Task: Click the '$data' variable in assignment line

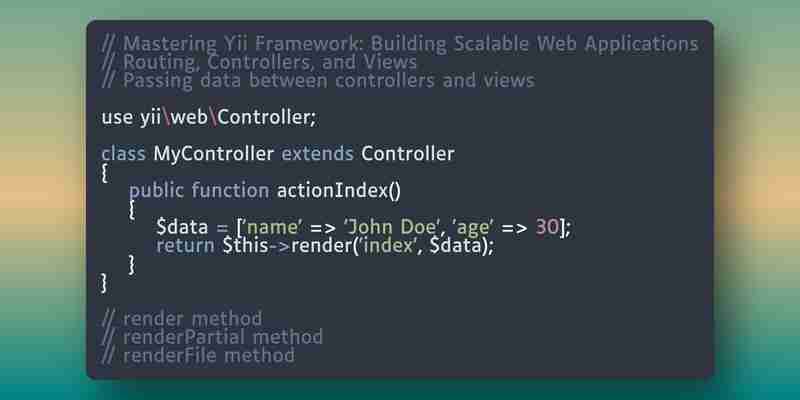Action: (x=182, y=228)
